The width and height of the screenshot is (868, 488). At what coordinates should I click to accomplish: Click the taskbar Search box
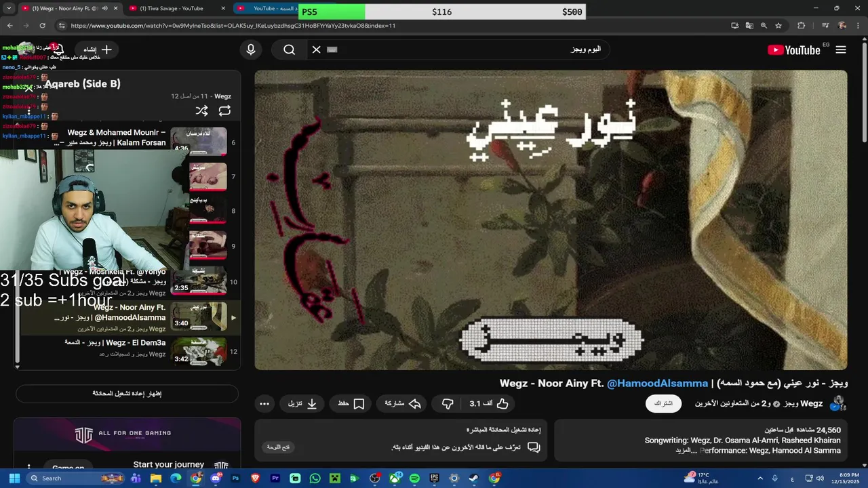click(76, 479)
